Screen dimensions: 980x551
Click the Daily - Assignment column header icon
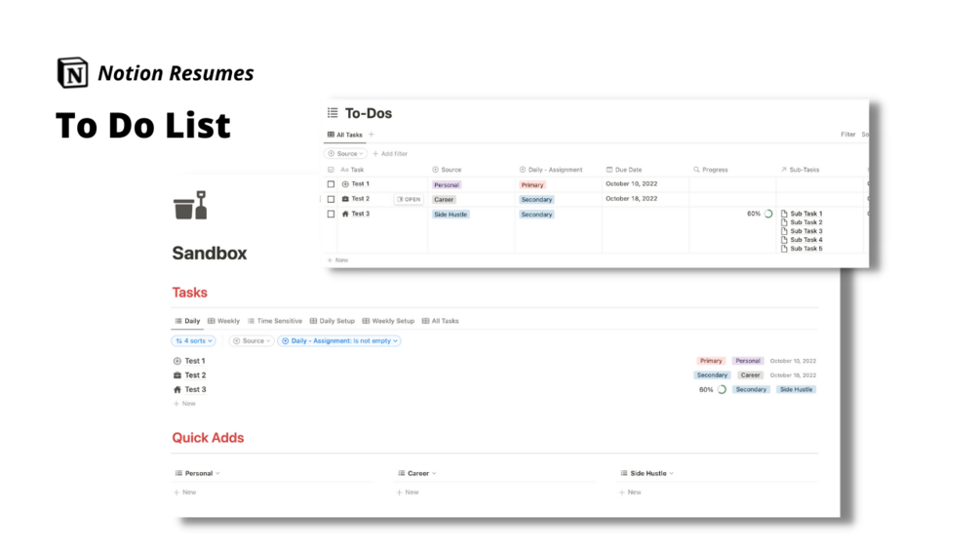[x=523, y=170]
